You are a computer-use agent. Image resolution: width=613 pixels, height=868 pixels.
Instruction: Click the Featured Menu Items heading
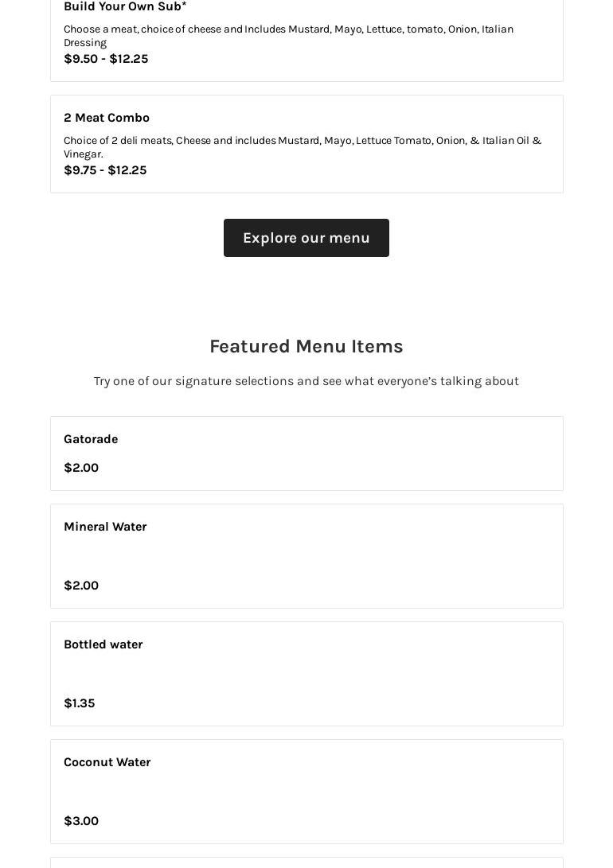(x=306, y=346)
